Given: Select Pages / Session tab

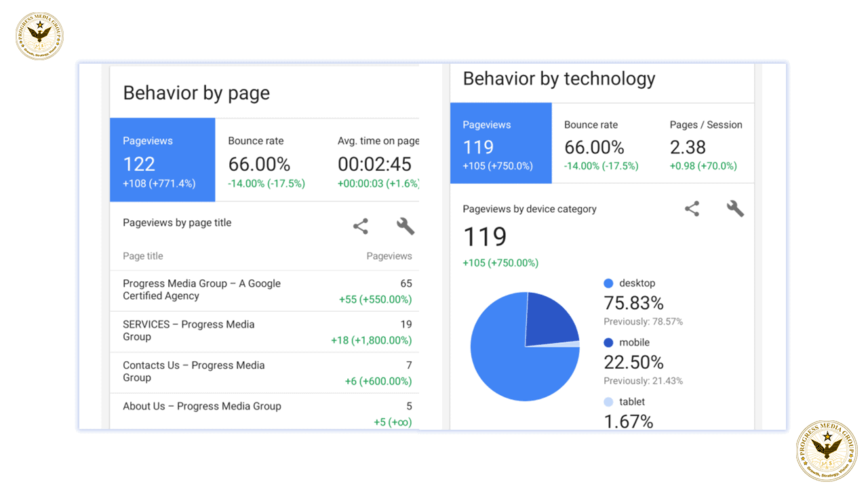Looking at the screenshot, I should coord(706,143).
